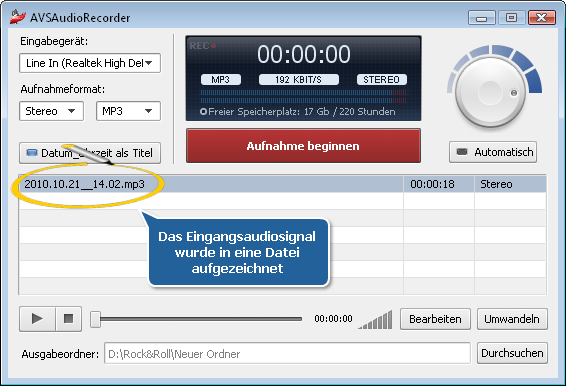Close the AVSAudioRecorder window
566x386 pixels.
point(541,17)
